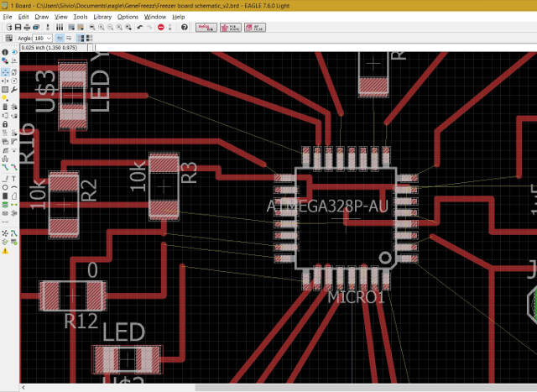Open the Help menu
This screenshot has width=537, height=392.
(x=179, y=17)
